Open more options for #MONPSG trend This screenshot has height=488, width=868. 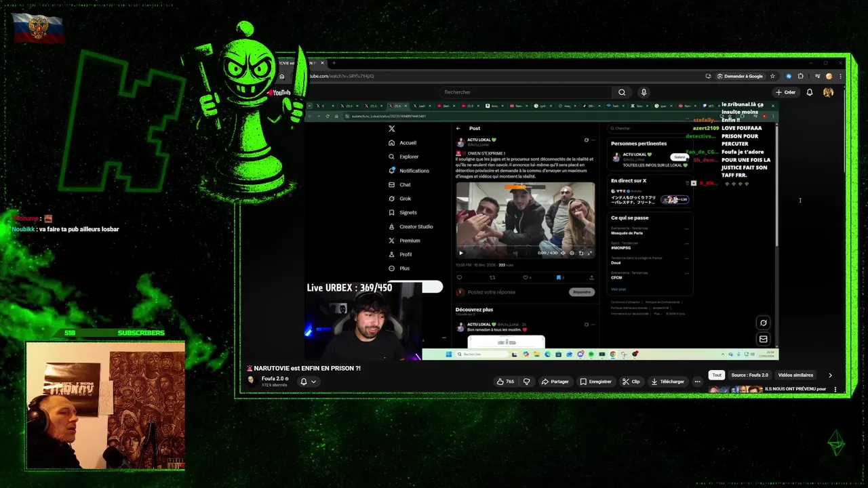(x=687, y=243)
